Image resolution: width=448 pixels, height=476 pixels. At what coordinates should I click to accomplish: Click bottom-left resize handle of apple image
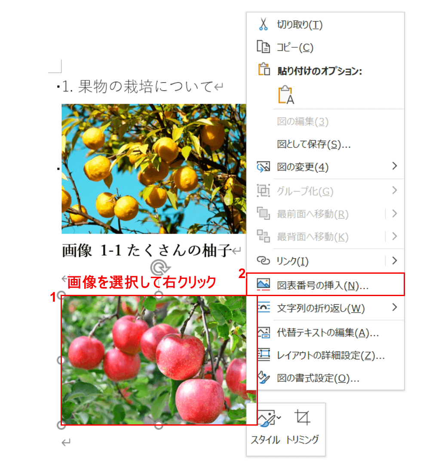pyautogui.click(x=61, y=425)
